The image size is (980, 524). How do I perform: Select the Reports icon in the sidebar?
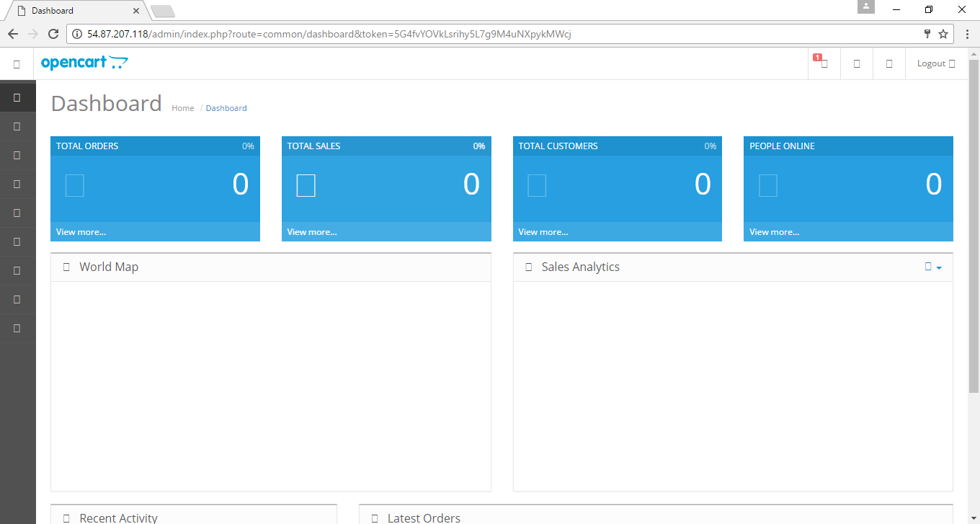(17, 328)
